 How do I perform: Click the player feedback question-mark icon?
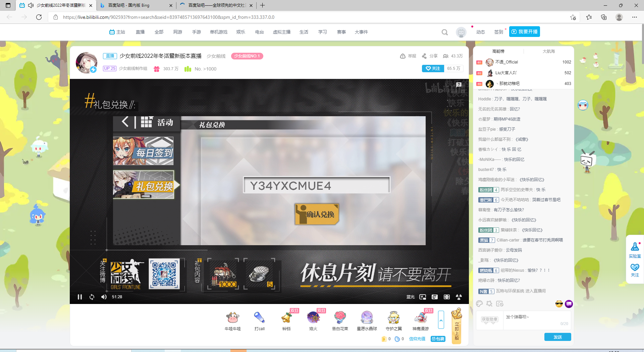click(x=459, y=85)
